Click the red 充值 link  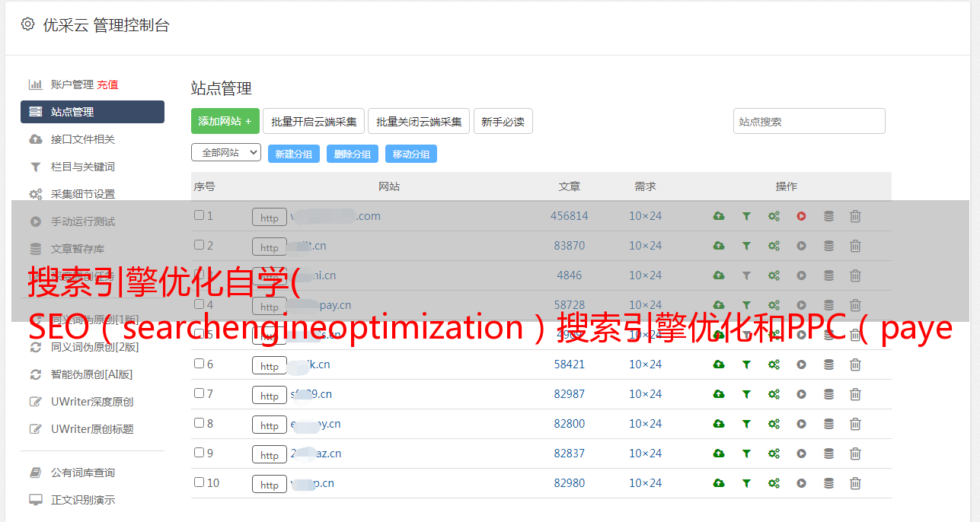tap(107, 84)
